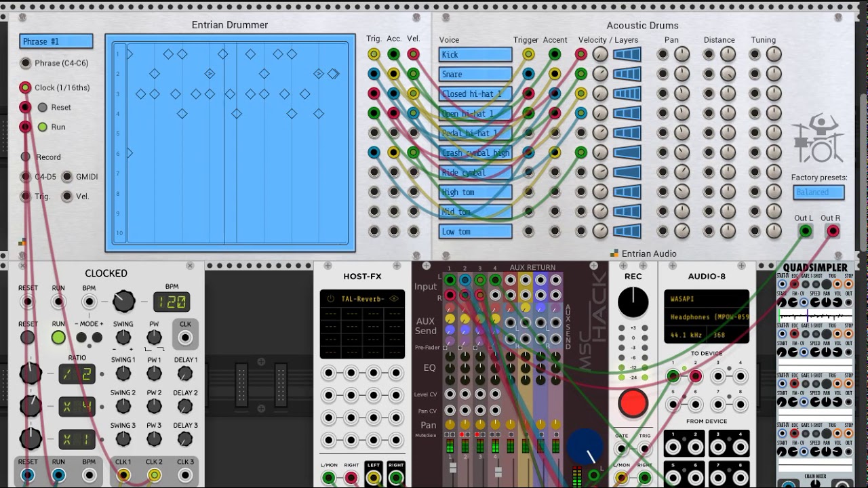Open the Low tom voice dropdown

click(x=475, y=231)
